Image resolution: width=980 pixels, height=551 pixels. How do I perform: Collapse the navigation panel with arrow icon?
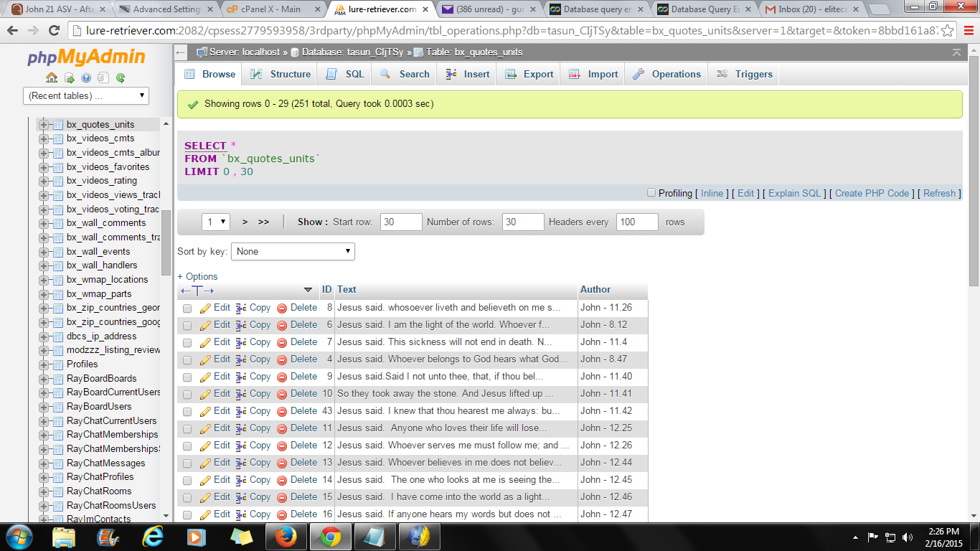click(x=181, y=52)
